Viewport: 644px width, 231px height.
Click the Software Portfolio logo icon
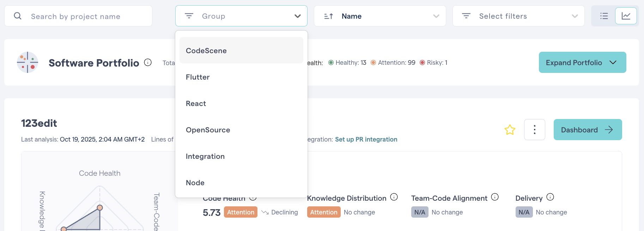coord(28,62)
